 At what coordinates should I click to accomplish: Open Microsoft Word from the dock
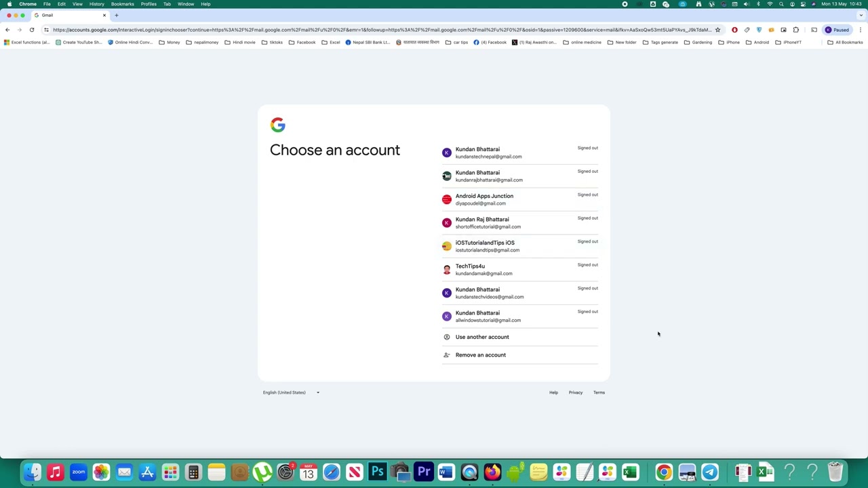coord(446,472)
